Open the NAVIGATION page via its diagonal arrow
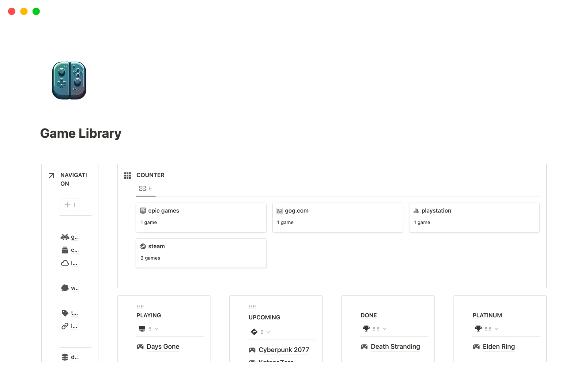The width and height of the screenshot is (588, 368). coord(51,175)
